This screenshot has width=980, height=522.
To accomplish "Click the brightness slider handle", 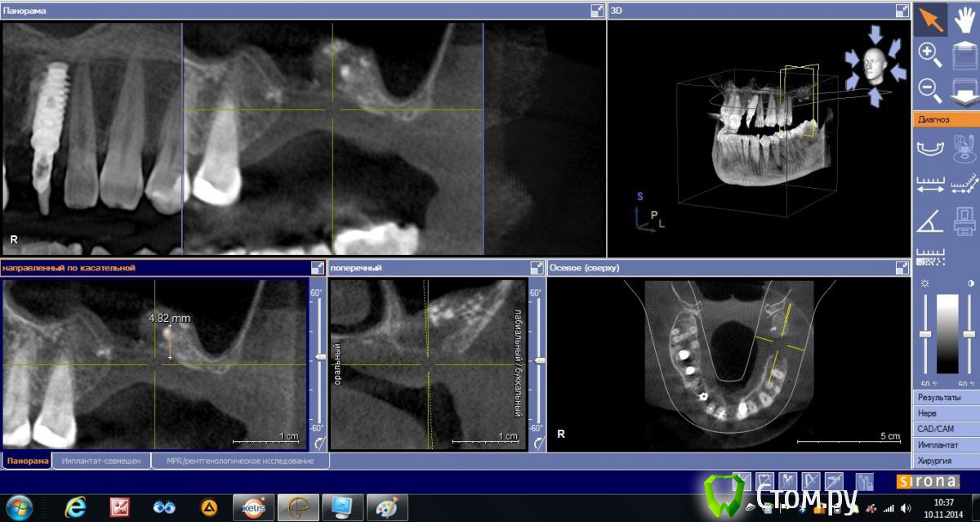I will (x=925, y=335).
